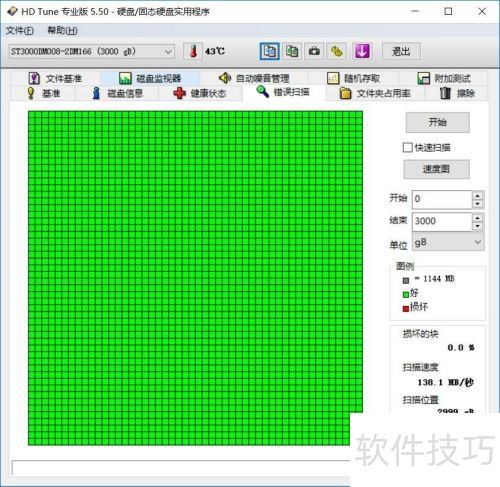This screenshot has width=500, height=487.
Task: Switch to 随机存取 tab
Action: 353,78
